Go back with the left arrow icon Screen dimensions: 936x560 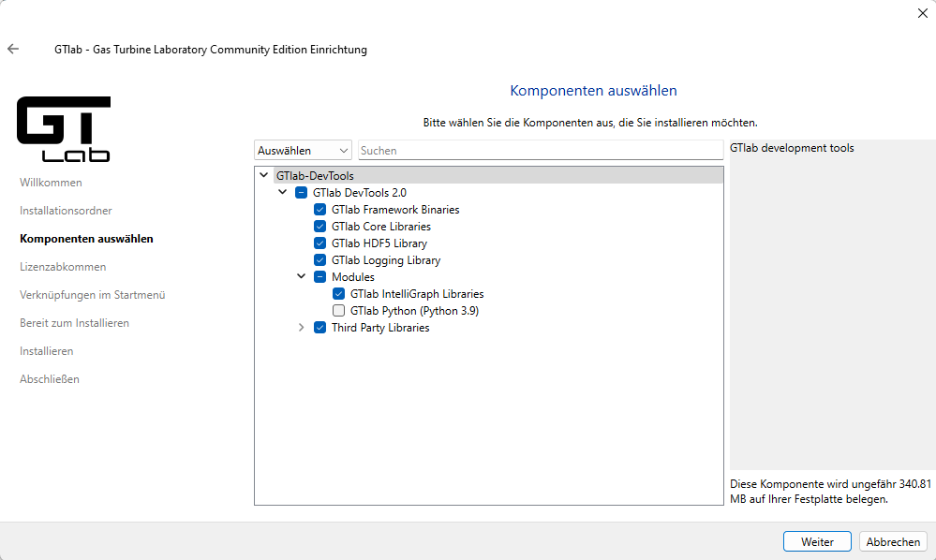(x=13, y=49)
